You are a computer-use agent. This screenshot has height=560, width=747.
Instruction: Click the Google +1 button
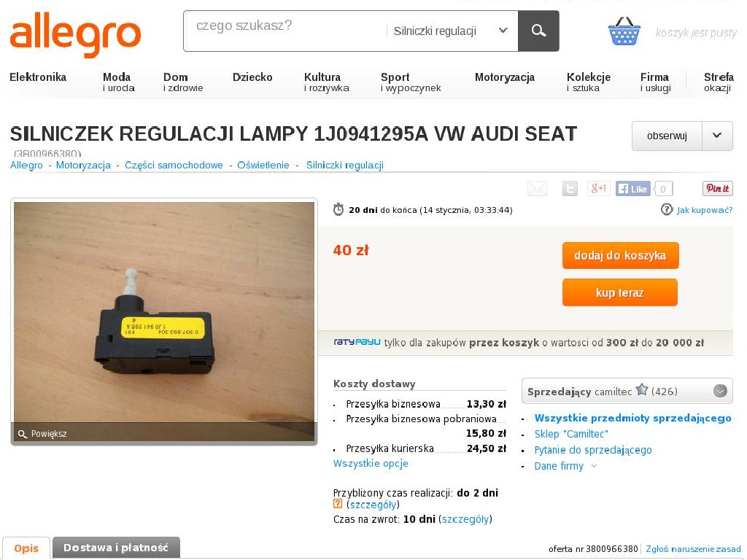pos(598,189)
